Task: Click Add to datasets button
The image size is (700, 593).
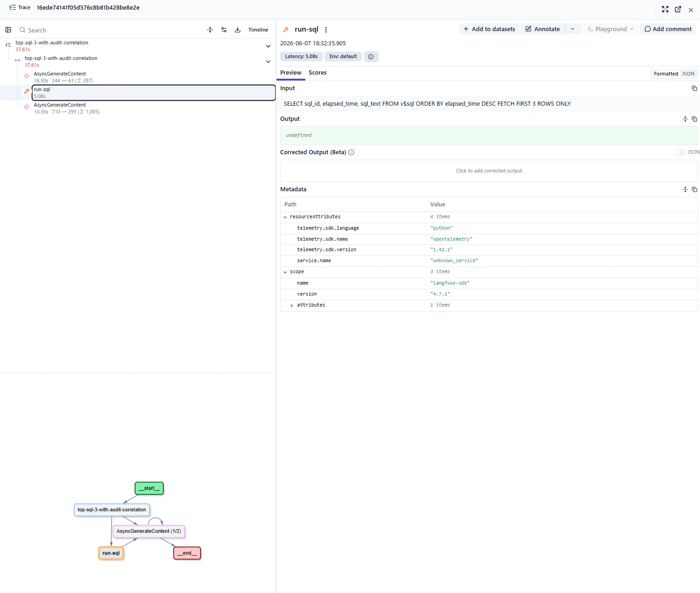Action: click(489, 29)
